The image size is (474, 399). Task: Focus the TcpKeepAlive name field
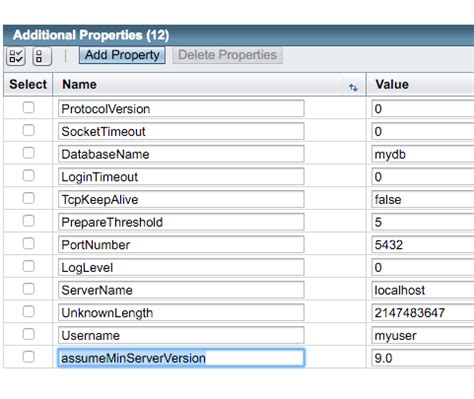point(181,199)
